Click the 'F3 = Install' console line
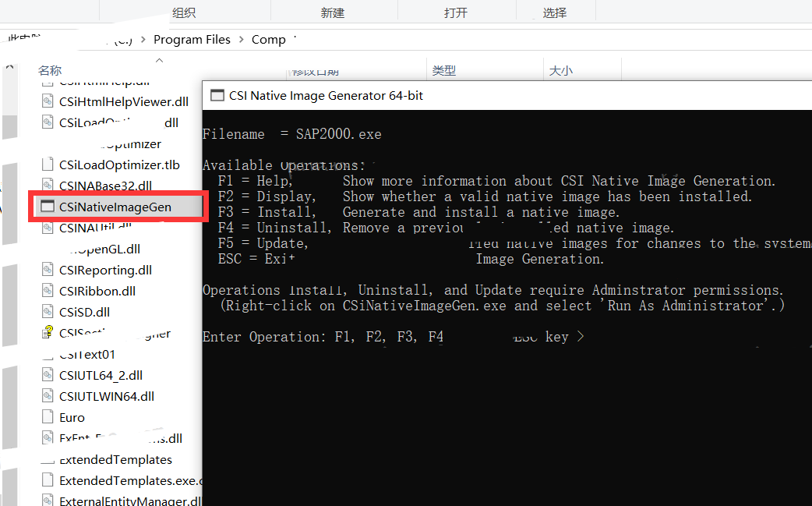The width and height of the screenshot is (812, 506). point(418,212)
